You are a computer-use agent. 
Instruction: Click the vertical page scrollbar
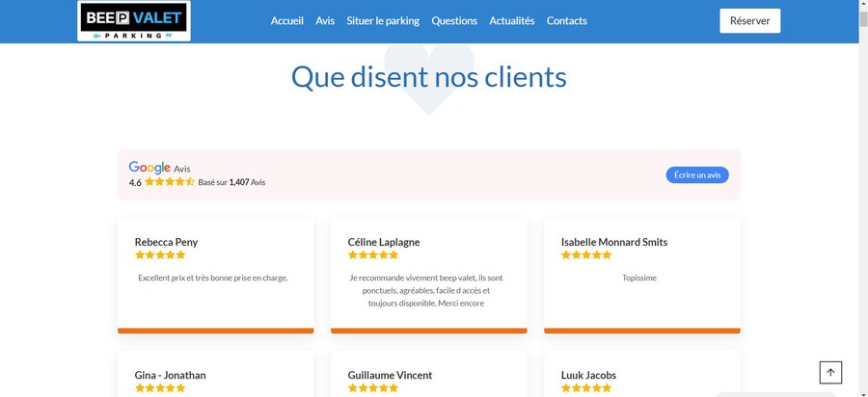tap(863, 193)
